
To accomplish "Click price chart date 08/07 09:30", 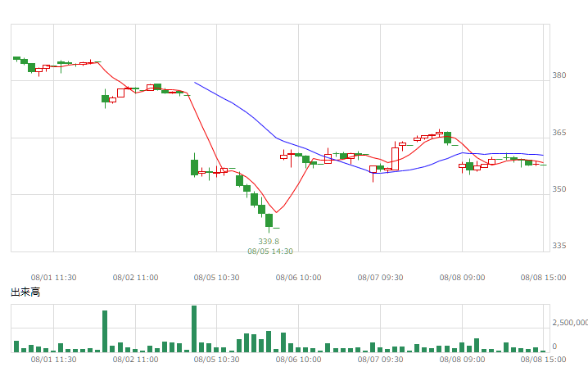I will pos(380,278).
